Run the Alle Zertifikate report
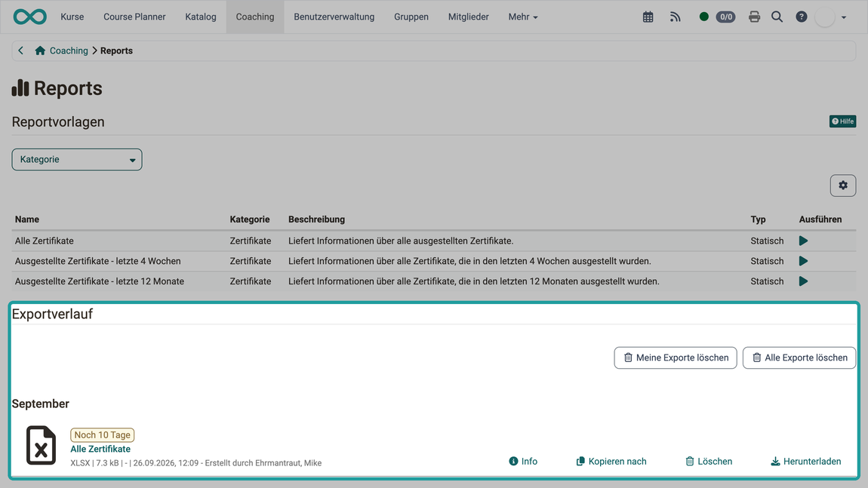Image resolution: width=868 pixels, height=488 pixels. (x=803, y=241)
